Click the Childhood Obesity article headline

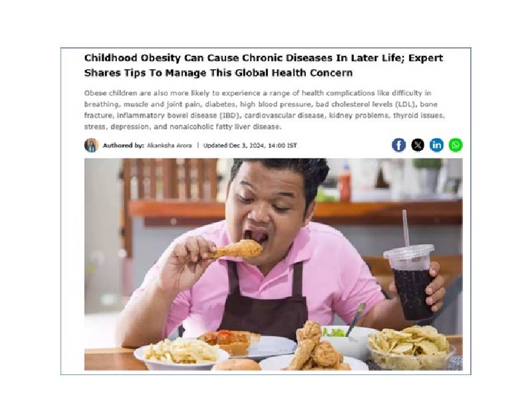pos(263,65)
